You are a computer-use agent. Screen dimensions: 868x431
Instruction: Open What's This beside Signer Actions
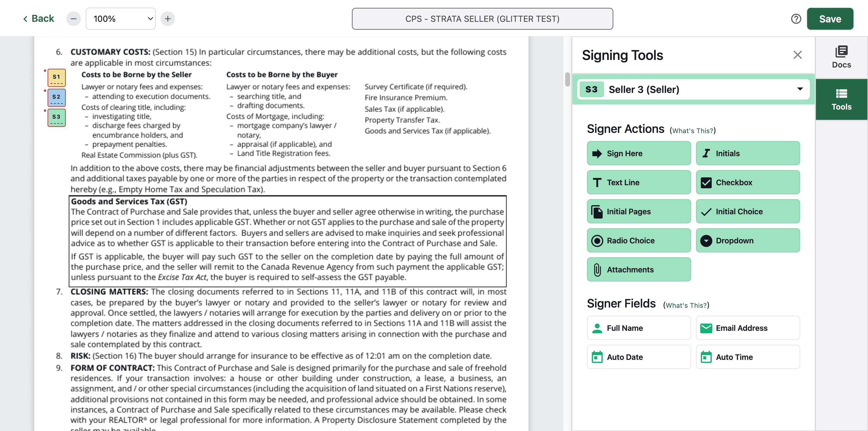point(693,131)
